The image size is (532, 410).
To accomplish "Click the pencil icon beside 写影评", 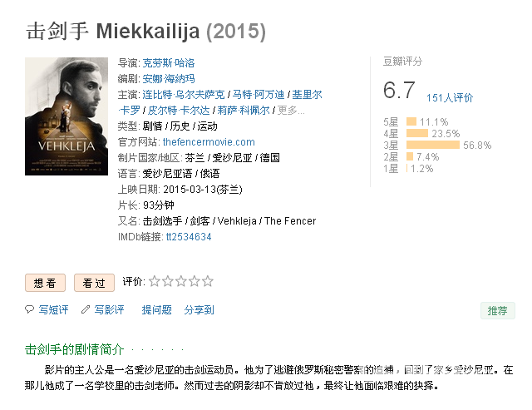I will (85, 309).
